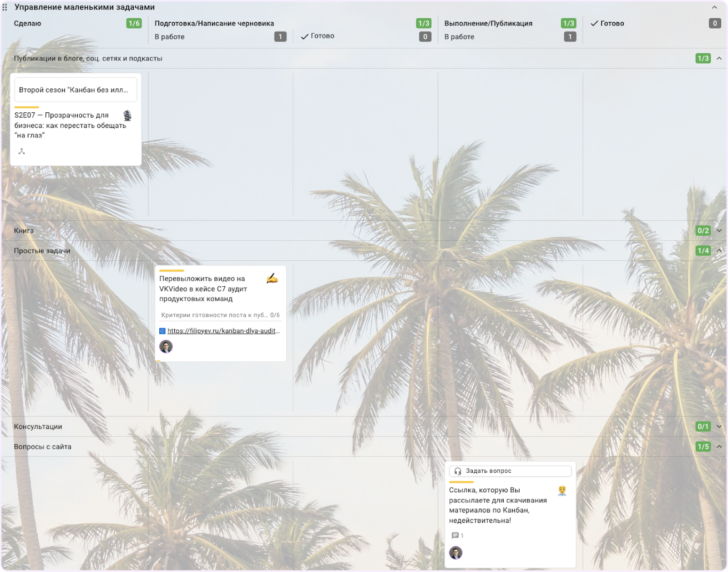This screenshot has width=728, height=572.
Task: Click the assignee avatar on the VKVideo card
Action: tap(166, 347)
